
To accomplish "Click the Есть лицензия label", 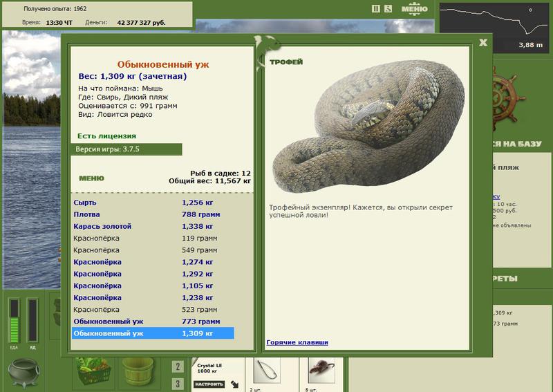I will tap(106, 136).
